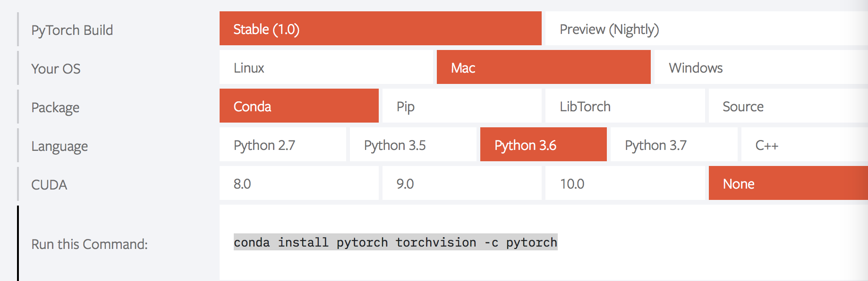Select CUDA version 8.0
This screenshot has height=281, width=868.
299,183
